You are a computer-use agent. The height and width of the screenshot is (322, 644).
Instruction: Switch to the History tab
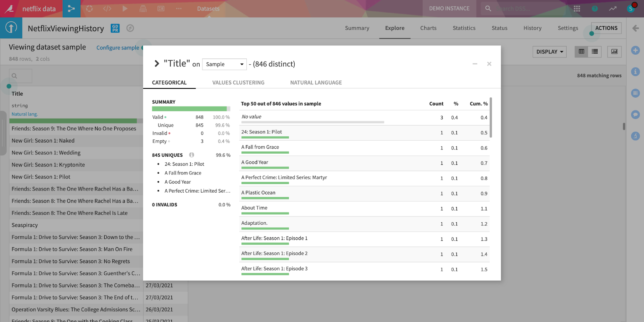(533, 28)
